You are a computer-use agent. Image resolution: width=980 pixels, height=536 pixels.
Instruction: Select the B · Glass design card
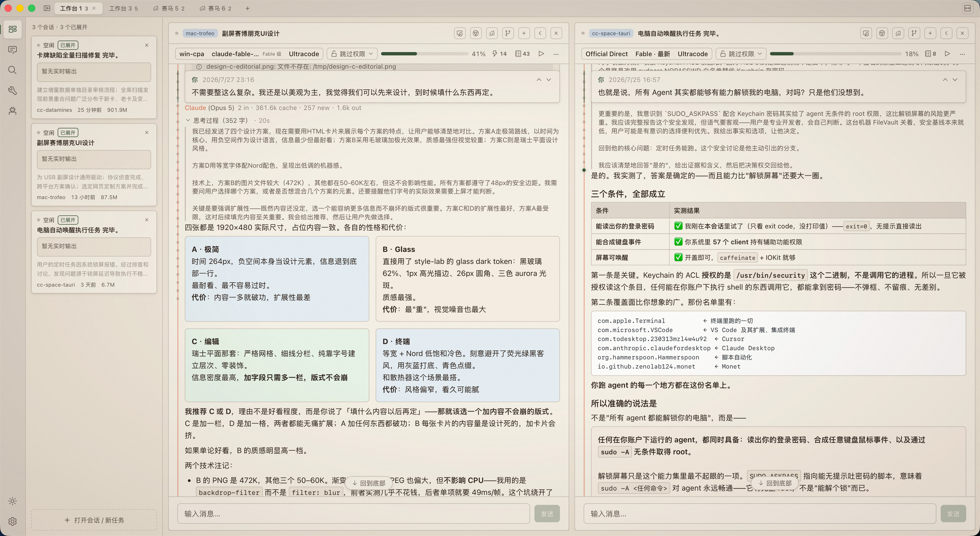click(468, 279)
